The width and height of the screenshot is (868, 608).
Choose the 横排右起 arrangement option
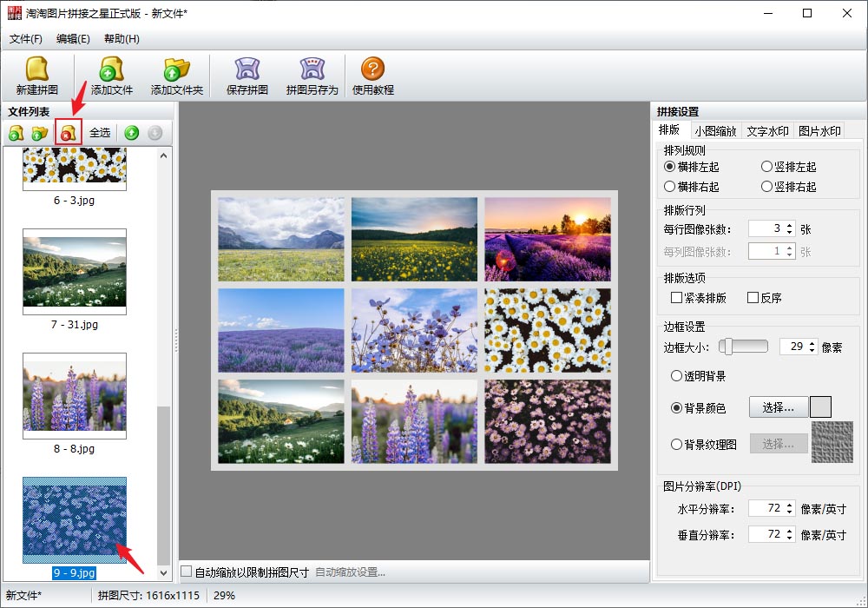point(670,187)
